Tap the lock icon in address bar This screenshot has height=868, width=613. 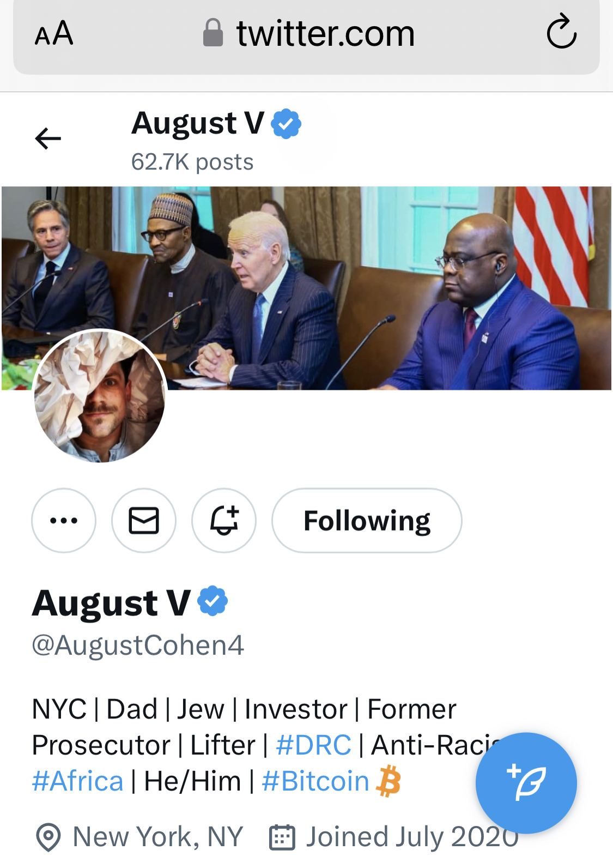pyautogui.click(x=213, y=33)
